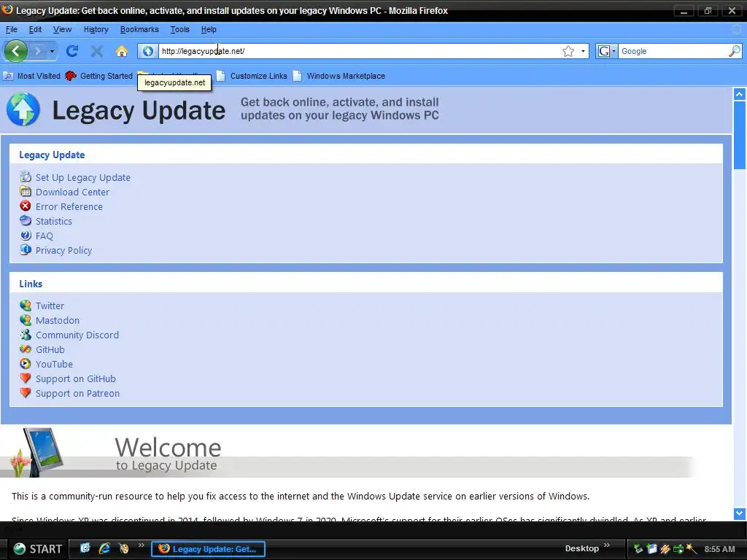Open the Getting Started bookmark
The width and height of the screenshot is (747, 560).
pyautogui.click(x=98, y=76)
